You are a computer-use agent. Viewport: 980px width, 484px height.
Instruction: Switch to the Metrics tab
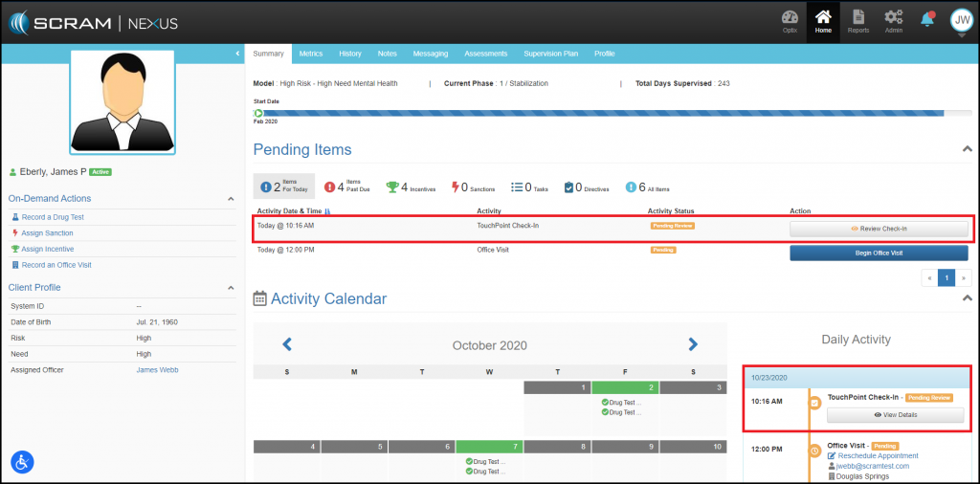(310, 54)
